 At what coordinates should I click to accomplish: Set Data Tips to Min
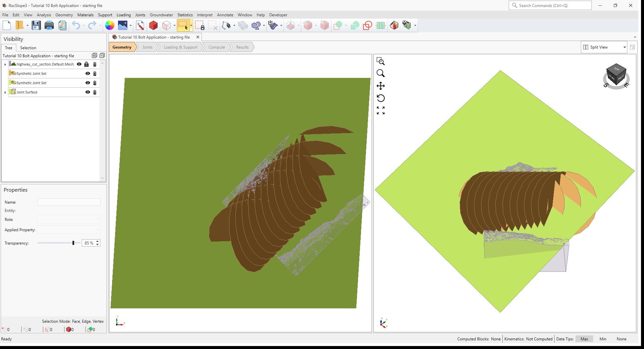pyautogui.click(x=603, y=339)
